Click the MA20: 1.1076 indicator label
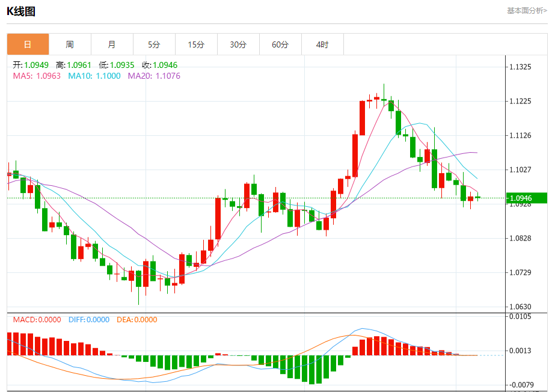 tap(154, 76)
